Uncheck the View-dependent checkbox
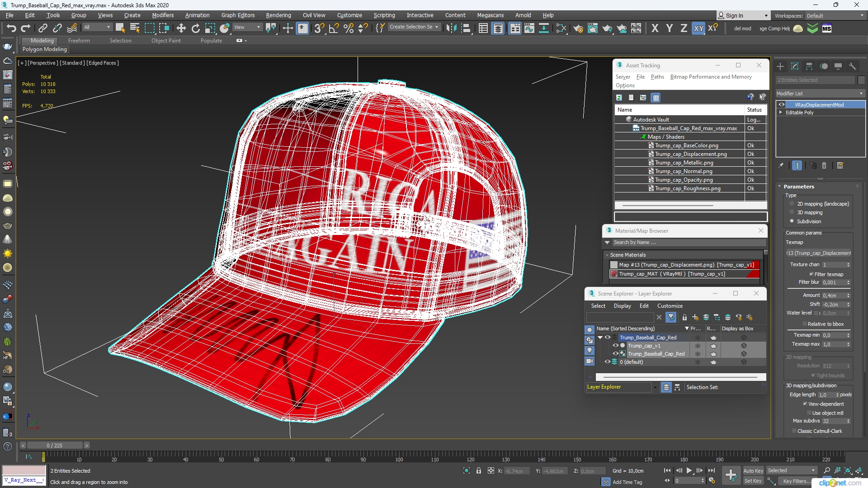 805,404
